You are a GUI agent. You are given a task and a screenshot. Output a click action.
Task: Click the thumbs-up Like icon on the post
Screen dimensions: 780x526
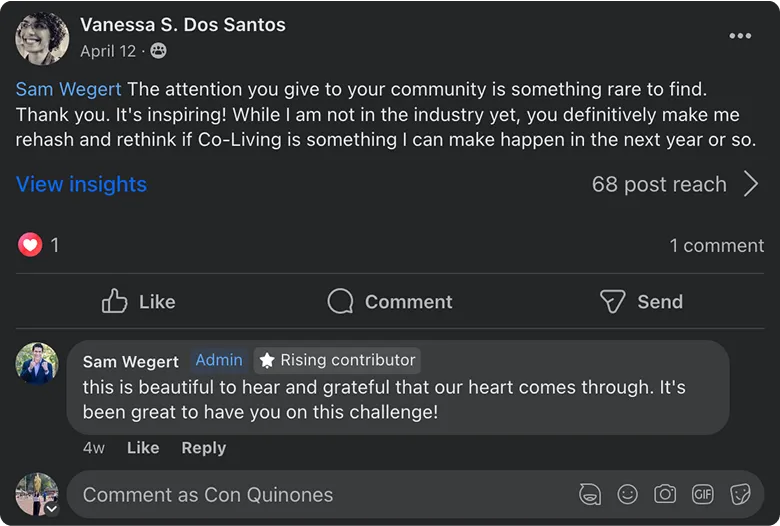[115, 301]
